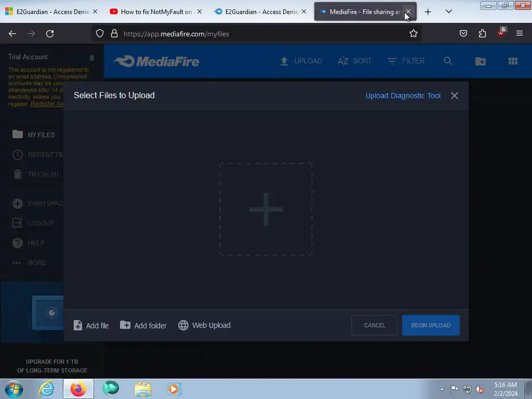Screen dimensions: 532x399
Task: Click the new folder icon in toolbar
Action: click(x=481, y=61)
